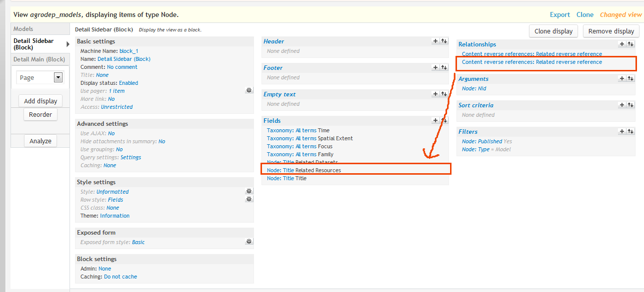
Task: Click the gear icon beside Exposed form style
Action: tap(249, 242)
